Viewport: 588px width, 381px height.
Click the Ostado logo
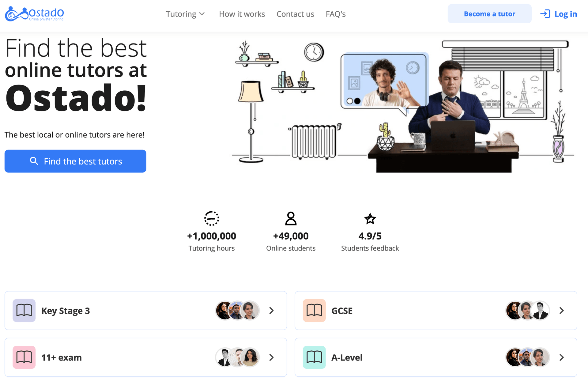pos(34,14)
